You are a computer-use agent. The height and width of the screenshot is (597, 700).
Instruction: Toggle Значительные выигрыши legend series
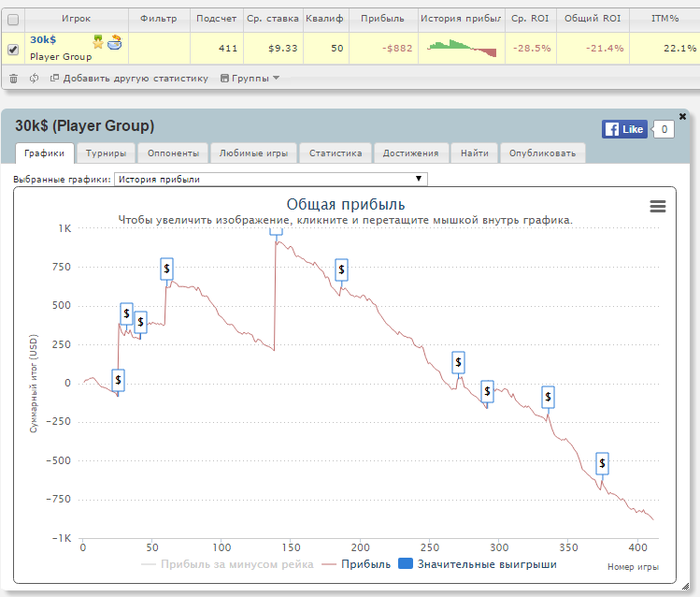click(x=477, y=564)
